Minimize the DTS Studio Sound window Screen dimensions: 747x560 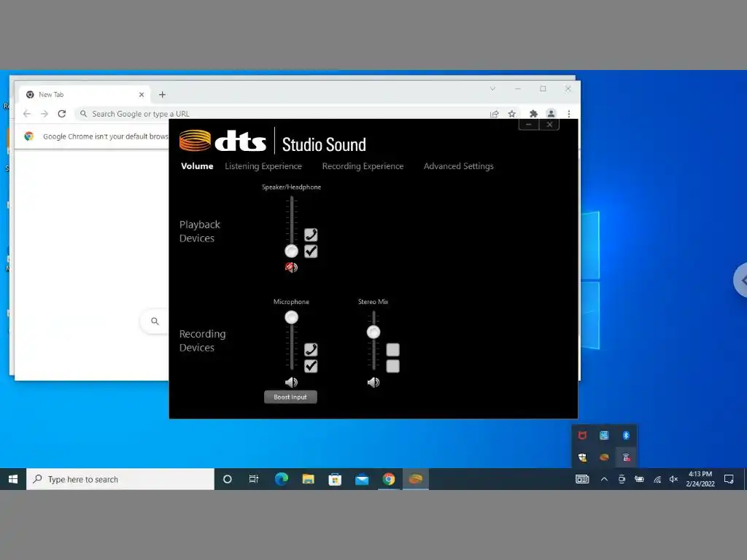[528, 124]
